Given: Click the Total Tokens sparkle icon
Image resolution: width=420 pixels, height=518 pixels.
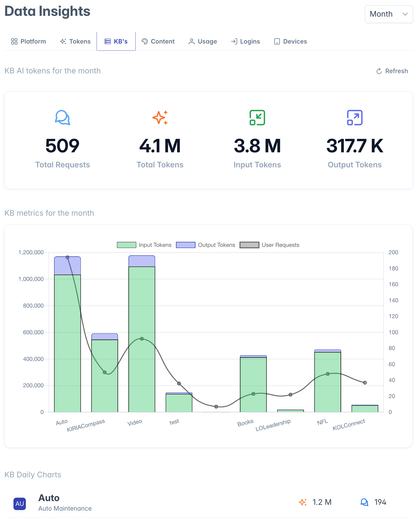Looking at the screenshot, I should coord(160,117).
